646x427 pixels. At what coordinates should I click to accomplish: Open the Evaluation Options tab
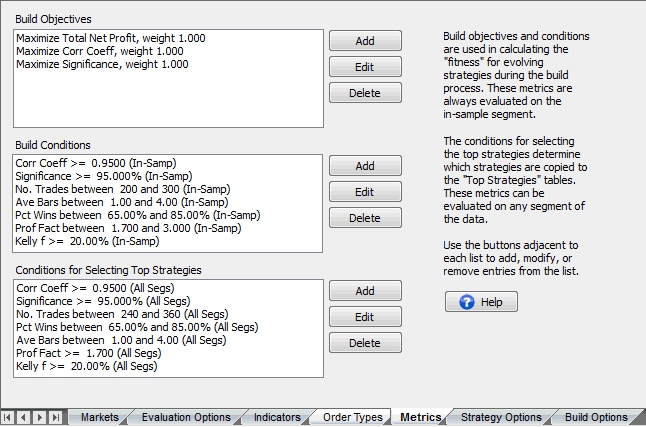pos(186,417)
